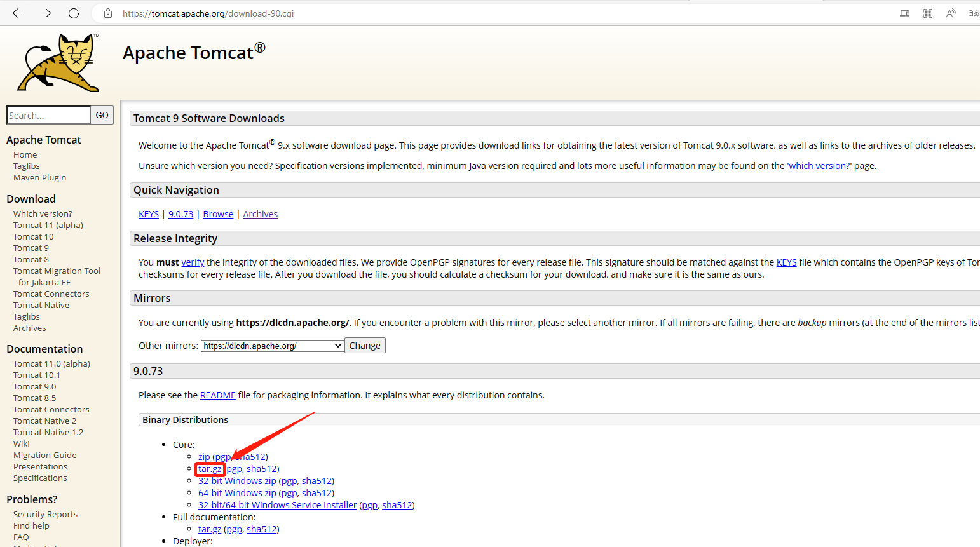This screenshot has width=980, height=547.
Task: Open Migration Guide in the sidebar
Action: click(45, 455)
